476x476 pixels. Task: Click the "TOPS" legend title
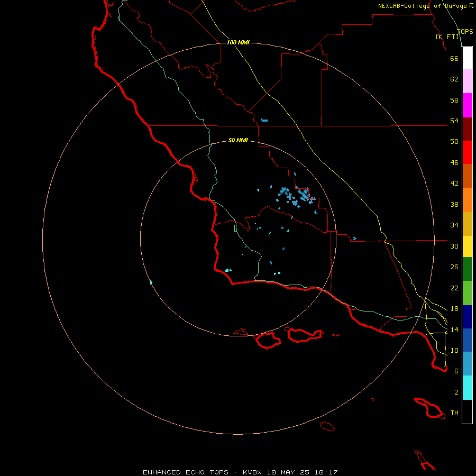coord(465,32)
